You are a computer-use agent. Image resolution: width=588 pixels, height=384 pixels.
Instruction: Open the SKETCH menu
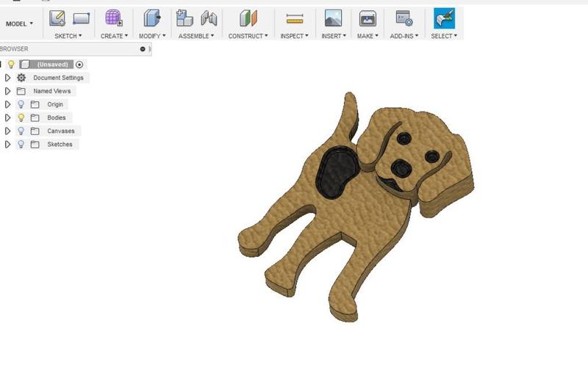(x=68, y=36)
